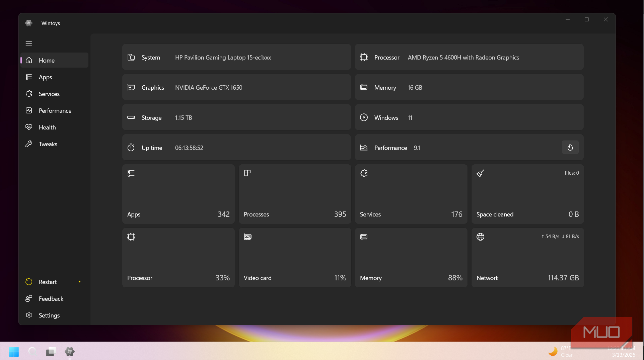Open the Home page in sidebar
The width and height of the screenshot is (644, 360).
point(54,60)
